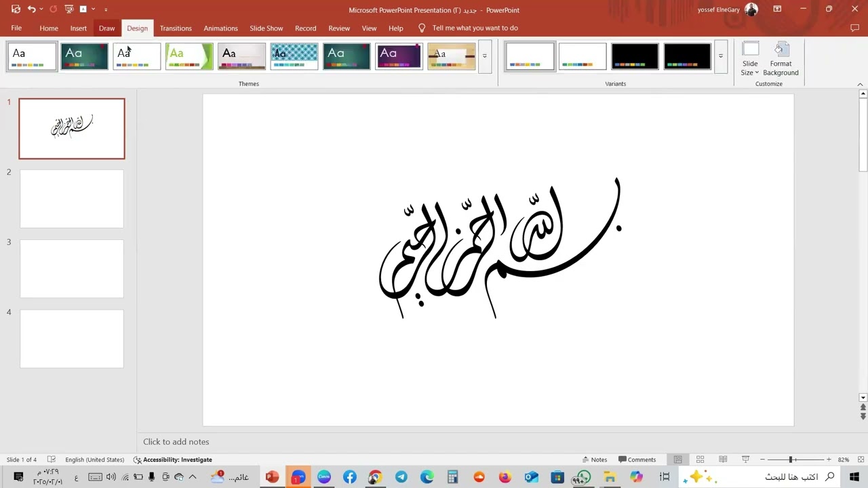Switch to Slide Sorter view
The height and width of the screenshot is (488, 868).
coord(700,460)
